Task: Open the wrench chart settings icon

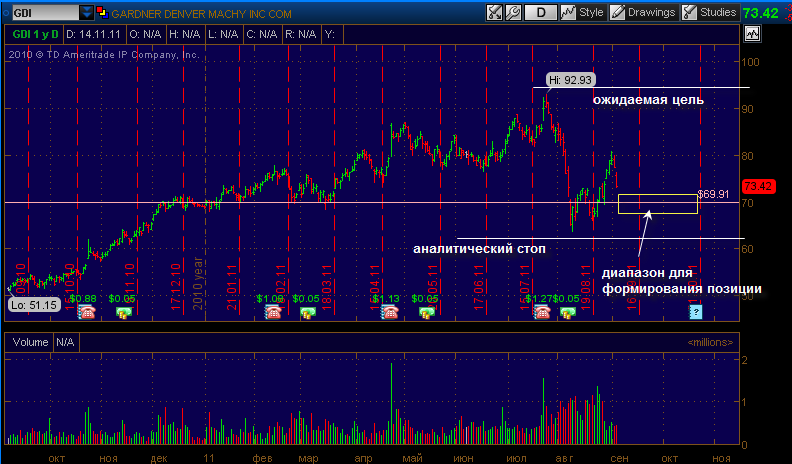Action: pyautogui.click(x=514, y=13)
